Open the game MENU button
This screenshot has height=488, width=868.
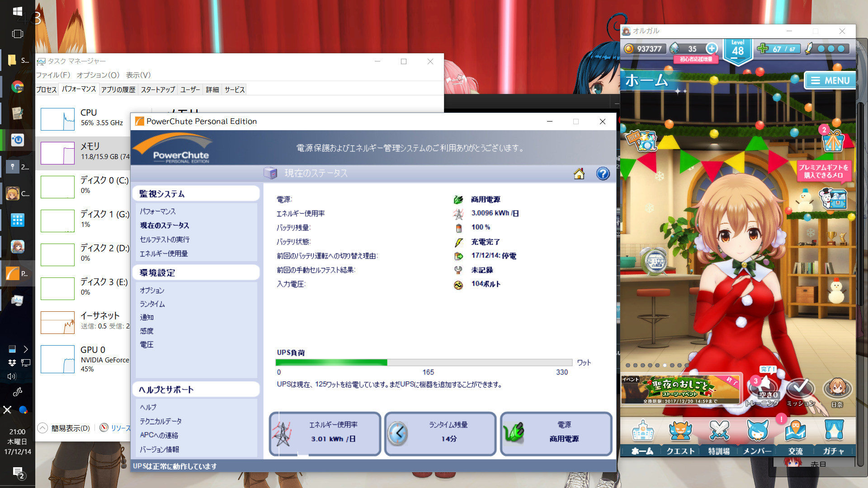coord(830,80)
